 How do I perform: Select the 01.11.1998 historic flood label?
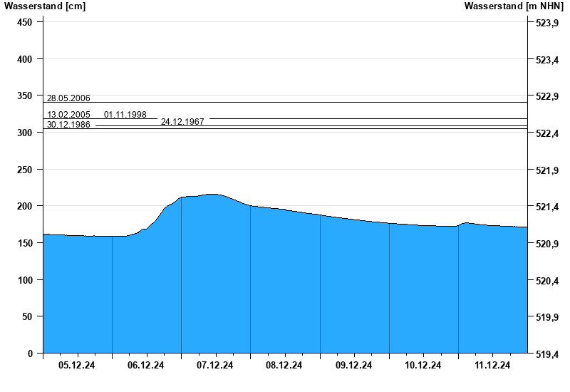(125, 115)
